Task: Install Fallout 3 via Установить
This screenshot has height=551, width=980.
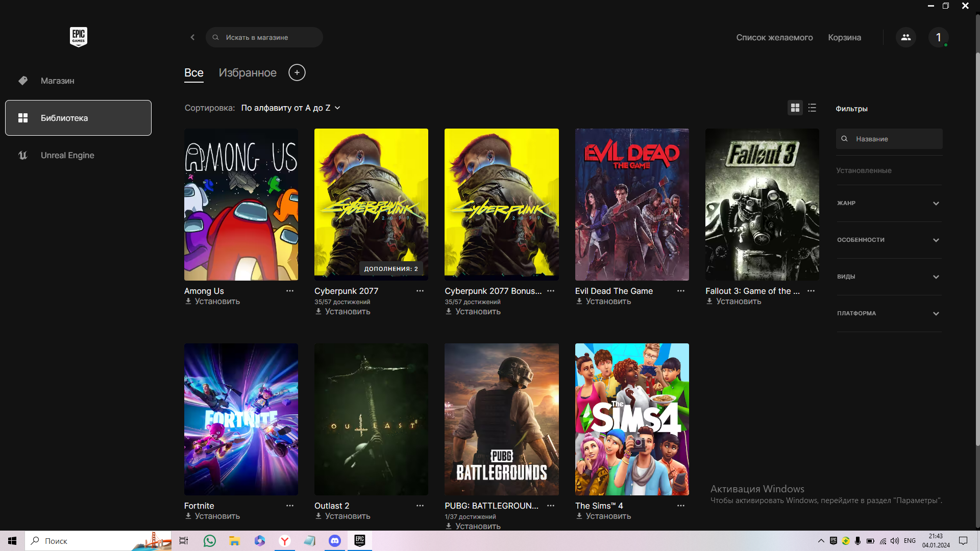Action: click(x=733, y=302)
